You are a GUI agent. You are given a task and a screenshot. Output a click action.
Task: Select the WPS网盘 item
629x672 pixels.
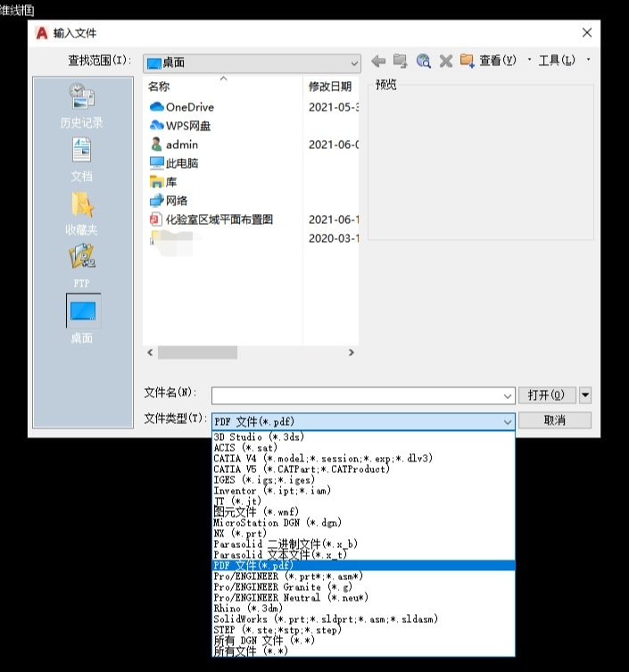pyautogui.click(x=180, y=126)
